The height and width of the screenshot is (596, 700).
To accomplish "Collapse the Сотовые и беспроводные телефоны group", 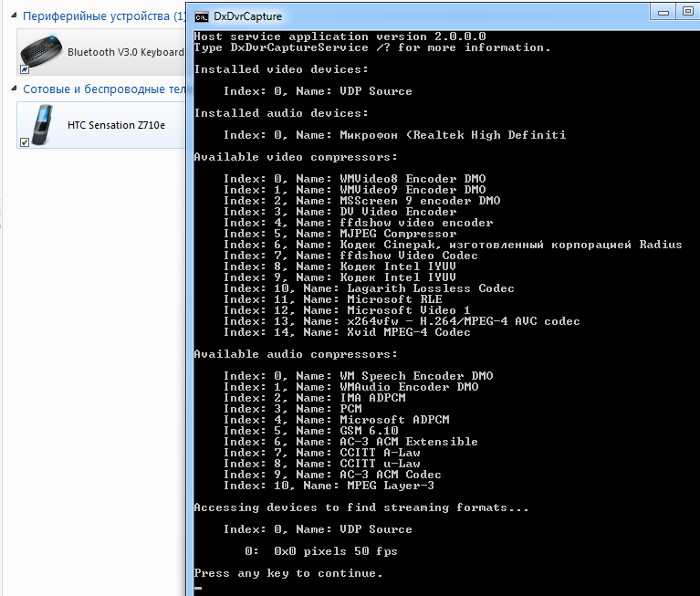I will pyautogui.click(x=14, y=89).
